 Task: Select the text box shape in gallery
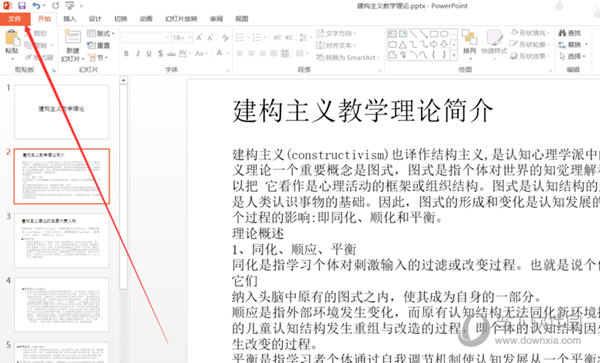coord(393,34)
